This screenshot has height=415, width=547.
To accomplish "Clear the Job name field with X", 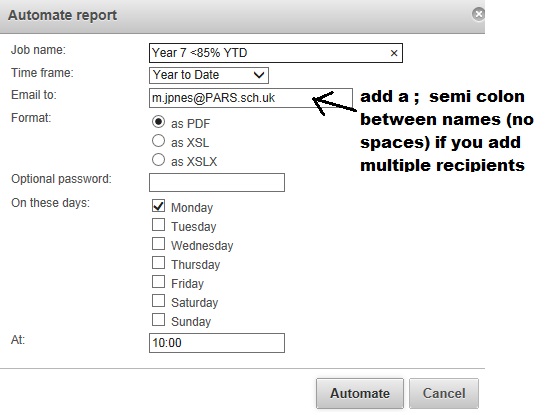I will 394,53.
